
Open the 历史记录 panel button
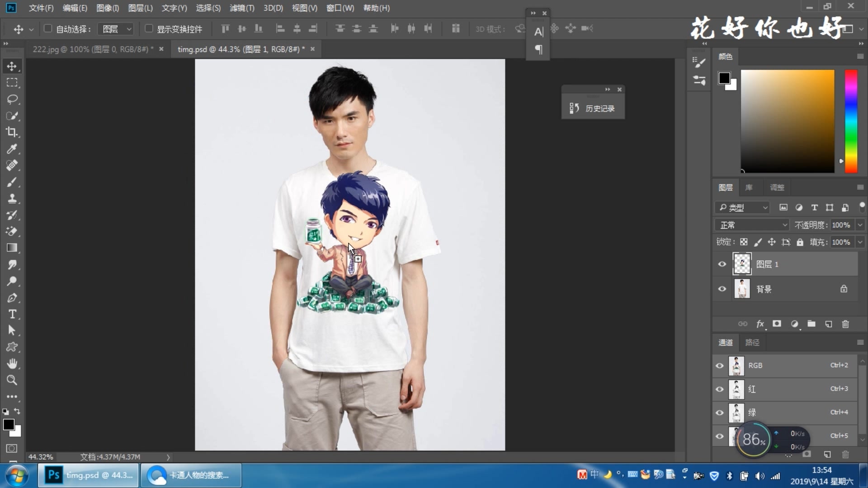point(593,108)
